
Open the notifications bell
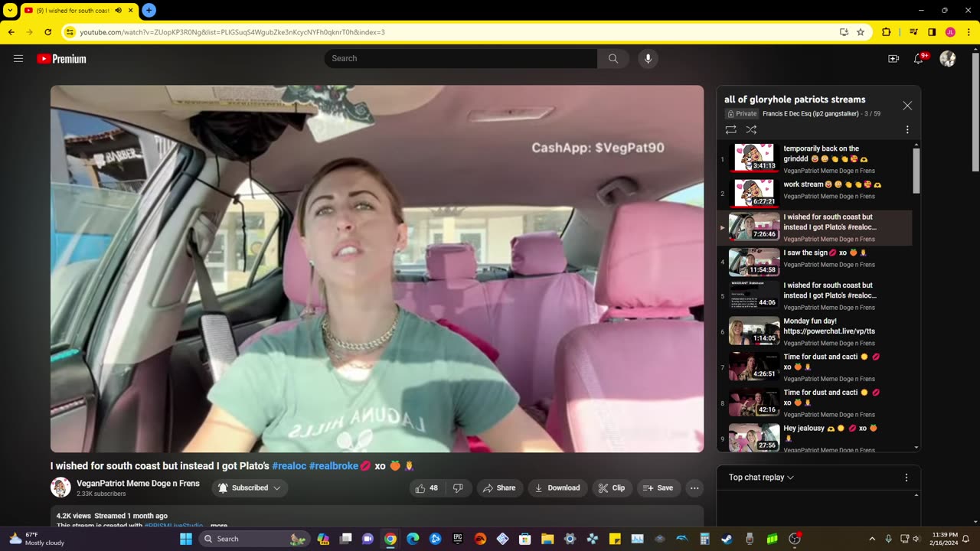coord(920,59)
